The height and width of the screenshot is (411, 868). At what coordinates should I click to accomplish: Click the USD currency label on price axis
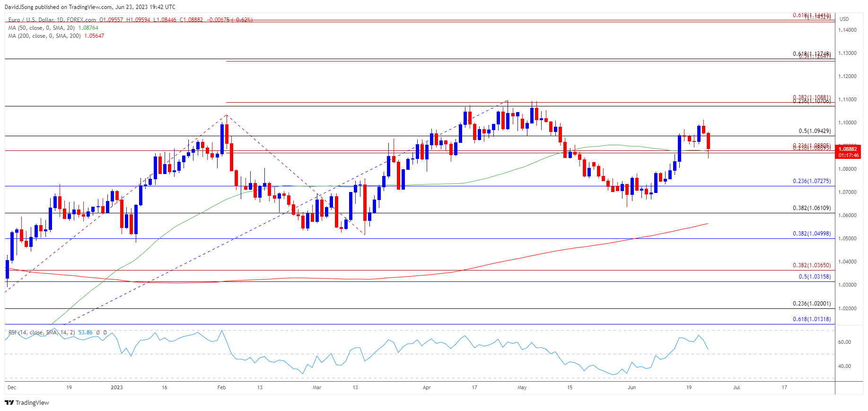coord(844,19)
